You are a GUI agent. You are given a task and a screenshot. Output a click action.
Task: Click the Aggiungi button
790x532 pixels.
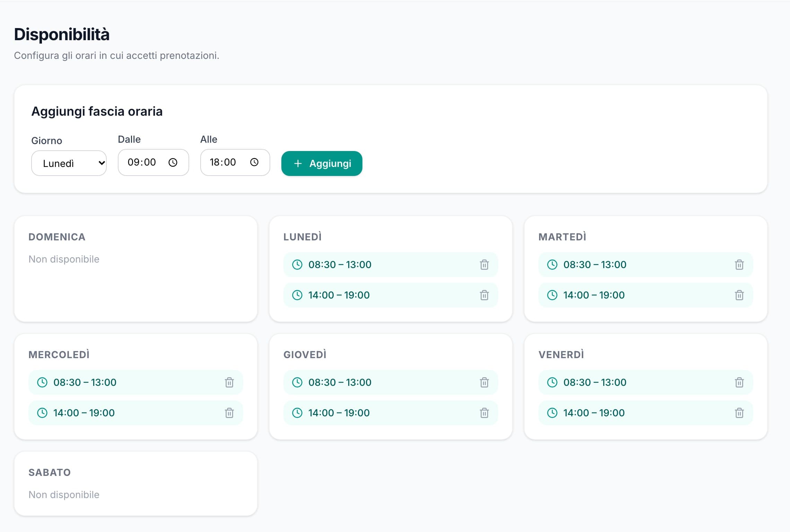point(322,163)
